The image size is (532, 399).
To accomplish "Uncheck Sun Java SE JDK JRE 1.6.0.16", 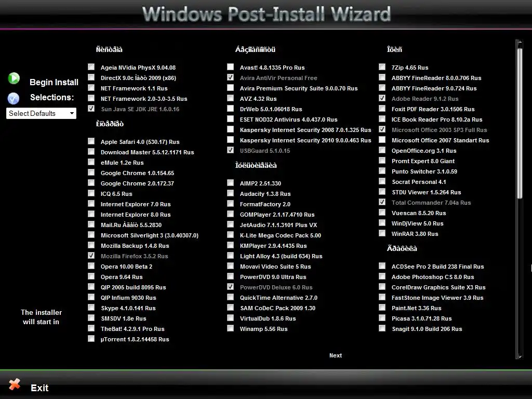I will click(x=91, y=109).
